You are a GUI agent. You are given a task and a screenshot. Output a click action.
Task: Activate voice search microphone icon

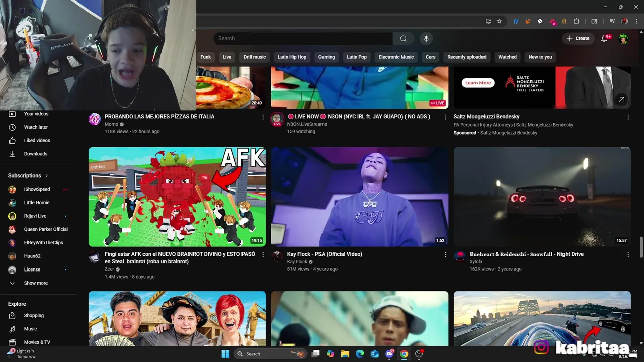pyautogui.click(x=426, y=39)
